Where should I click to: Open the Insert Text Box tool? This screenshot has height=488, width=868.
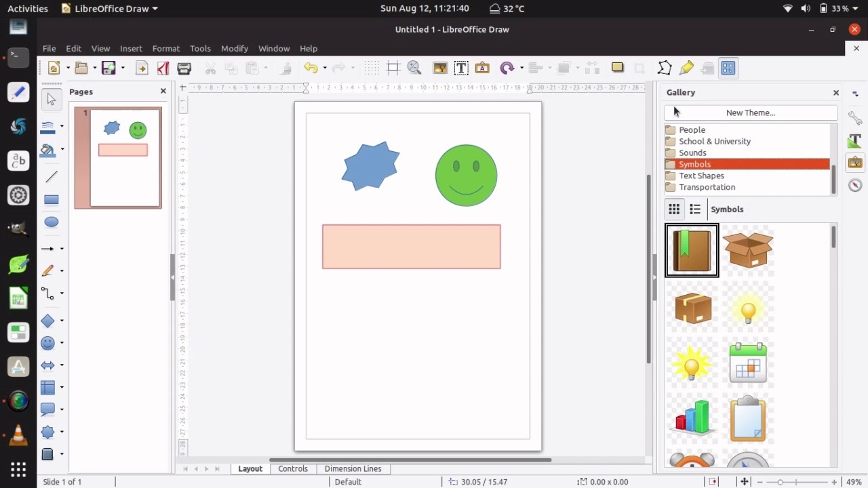click(x=461, y=68)
